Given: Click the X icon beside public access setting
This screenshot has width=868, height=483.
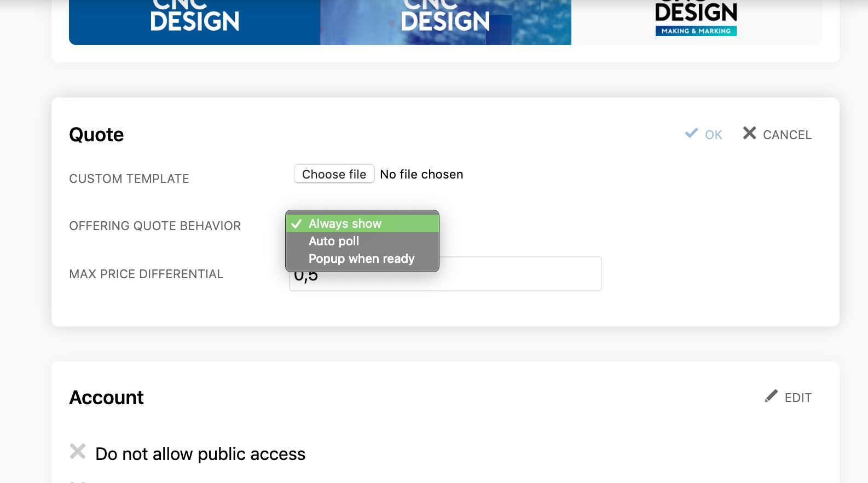Looking at the screenshot, I should coord(78,451).
